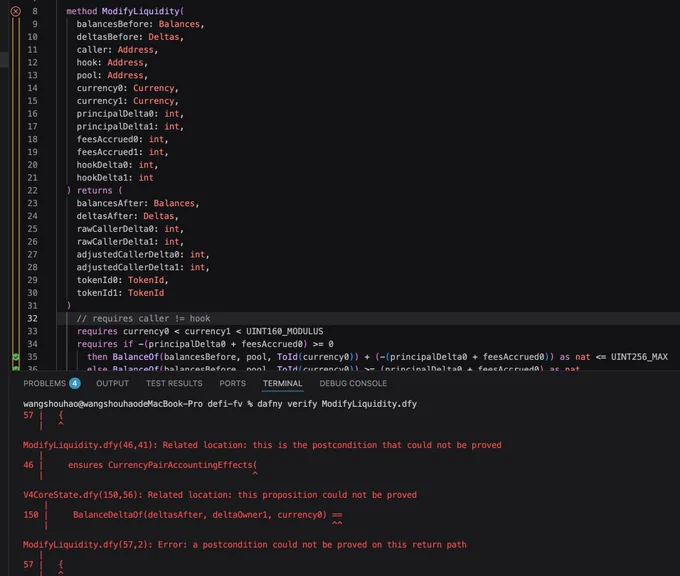
Task: Click the Currency type on the currency0 line
Action: 154,88
